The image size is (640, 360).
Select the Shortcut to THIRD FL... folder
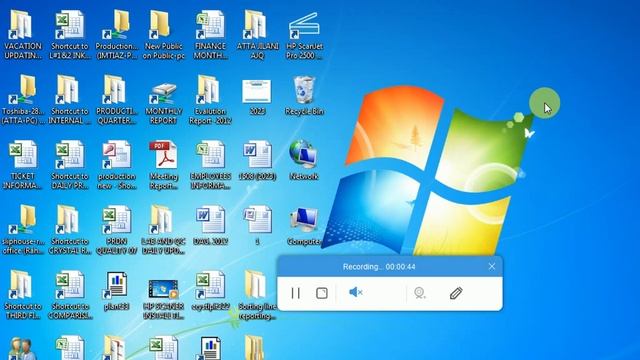tap(22, 295)
